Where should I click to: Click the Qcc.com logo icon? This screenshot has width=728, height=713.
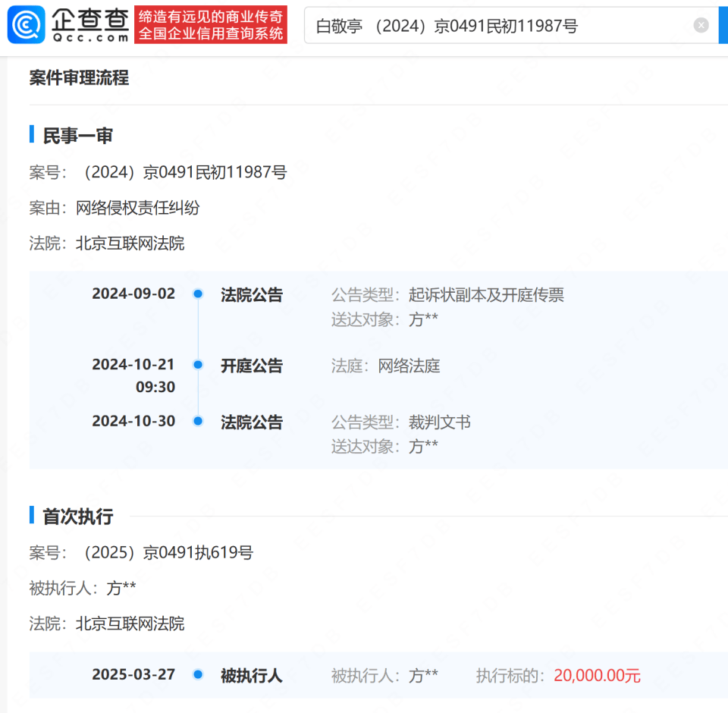point(27,24)
